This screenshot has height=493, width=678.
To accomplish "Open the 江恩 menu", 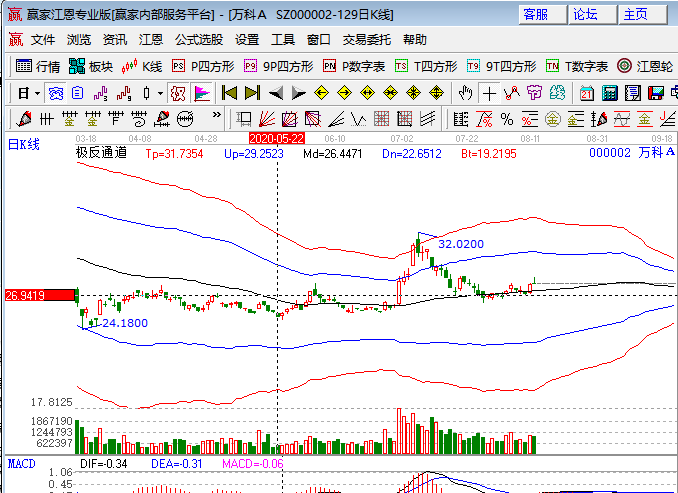I will click(150, 40).
